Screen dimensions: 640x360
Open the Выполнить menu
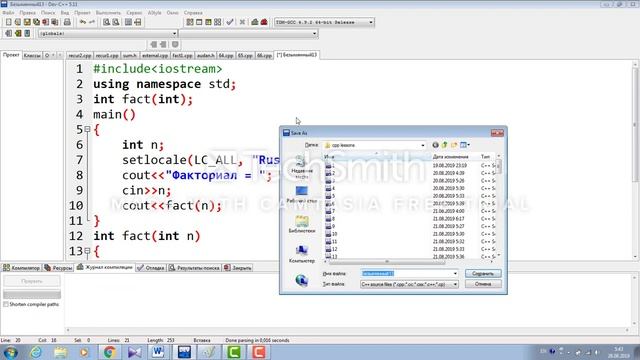tap(108, 13)
